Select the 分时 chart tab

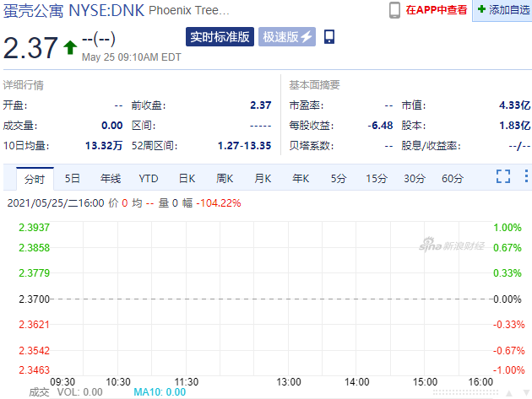(35, 179)
